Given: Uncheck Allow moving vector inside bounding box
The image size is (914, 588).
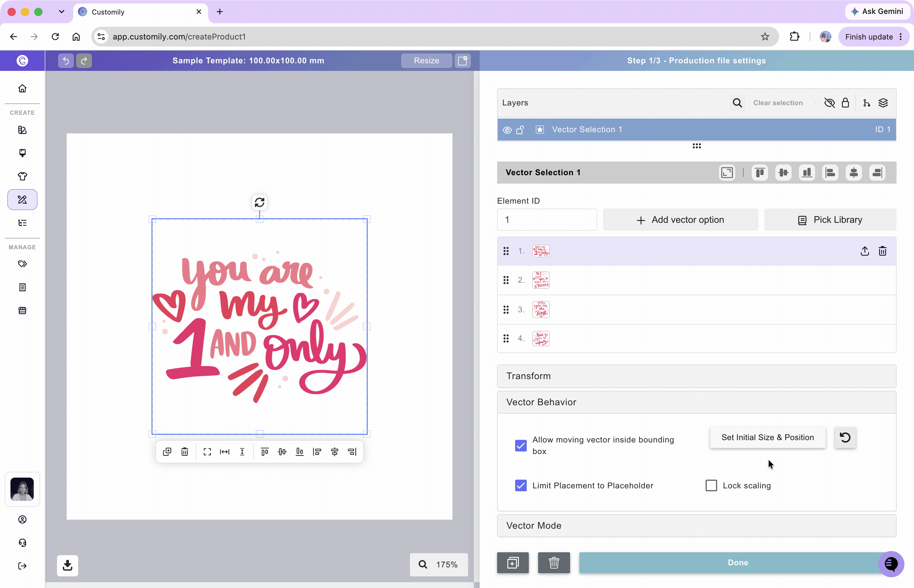Looking at the screenshot, I should pos(521,446).
